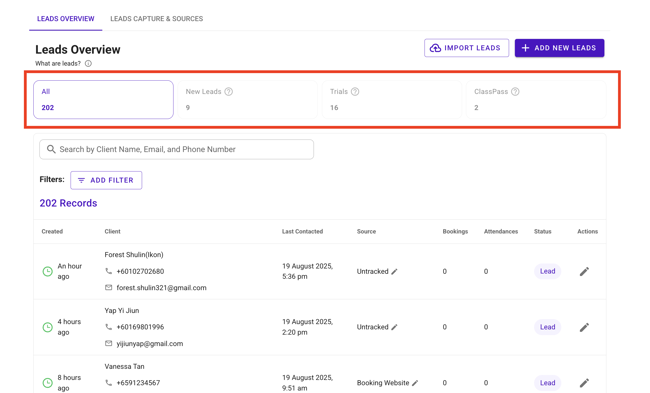Edit source pencil for Forest Shulin's Untracked
Screen dimensions: 650x393
coord(394,272)
